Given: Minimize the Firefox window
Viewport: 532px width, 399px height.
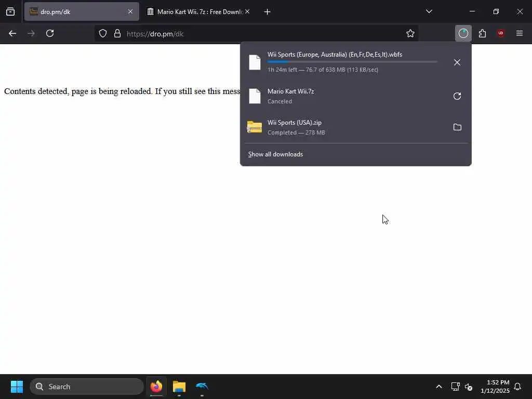Looking at the screenshot, I should (472, 11).
